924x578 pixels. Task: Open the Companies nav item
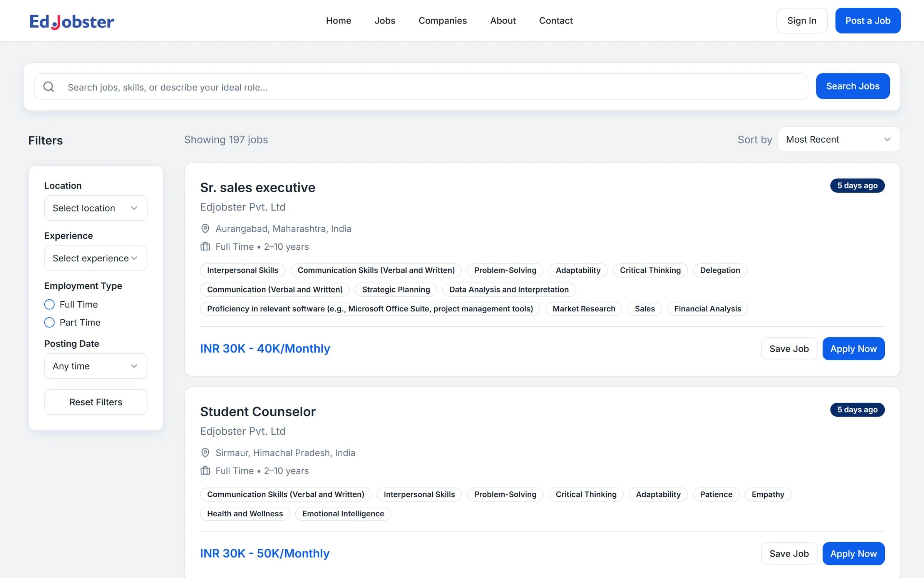click(x=442, y=21)
